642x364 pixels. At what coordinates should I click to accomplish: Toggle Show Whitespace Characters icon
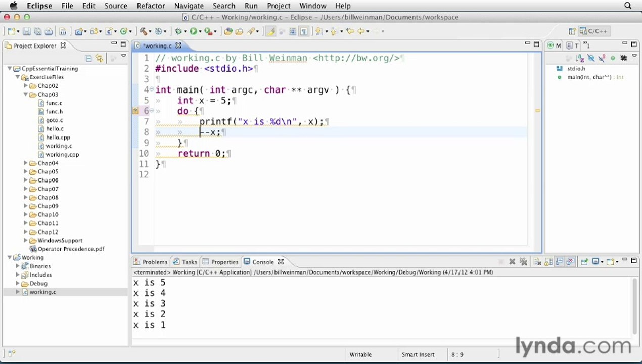pos(304,31)
